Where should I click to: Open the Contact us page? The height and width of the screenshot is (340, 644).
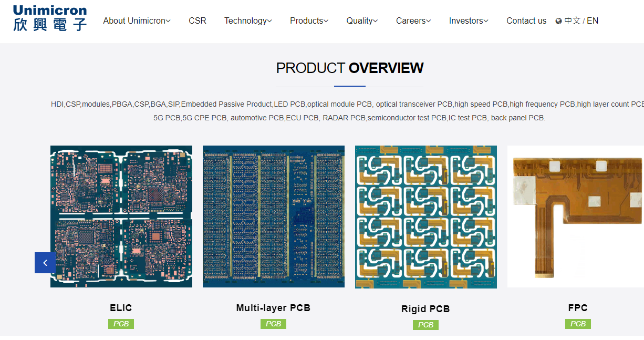526,21
